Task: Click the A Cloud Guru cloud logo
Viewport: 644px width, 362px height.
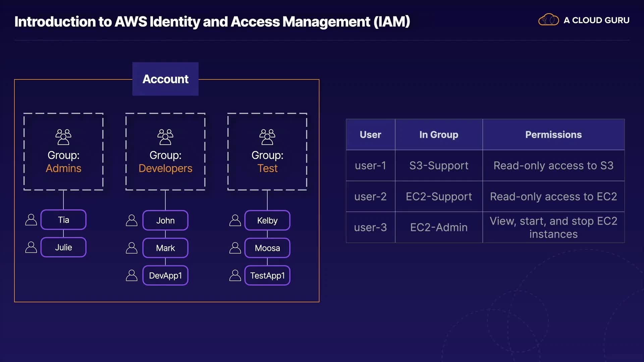Action: pos(548,20)
